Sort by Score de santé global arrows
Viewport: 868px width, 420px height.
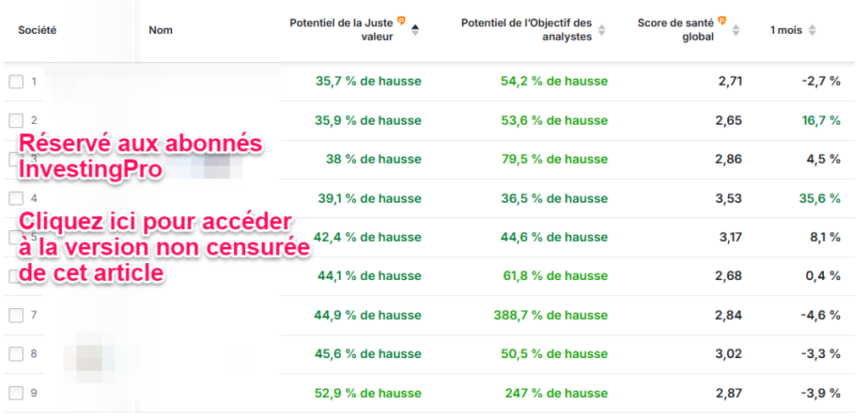point(736,31)
